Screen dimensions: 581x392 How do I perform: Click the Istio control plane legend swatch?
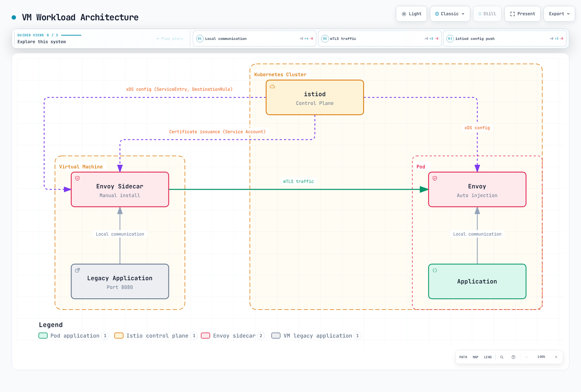pos(119,336)
